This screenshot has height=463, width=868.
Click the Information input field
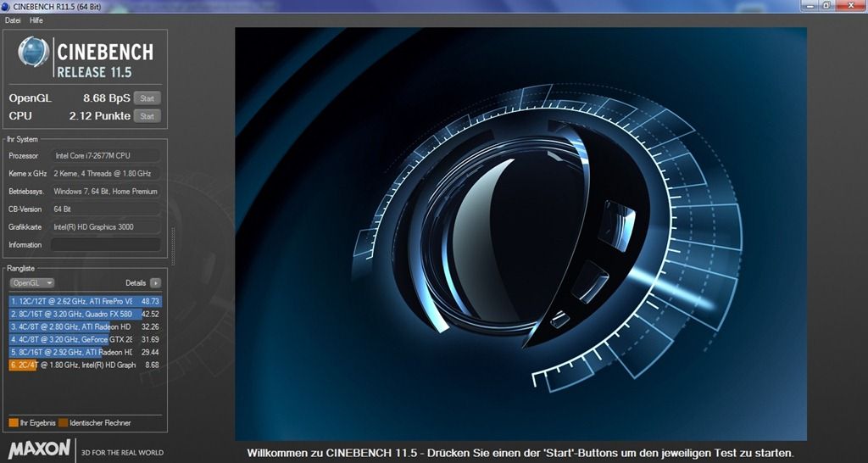106,244
